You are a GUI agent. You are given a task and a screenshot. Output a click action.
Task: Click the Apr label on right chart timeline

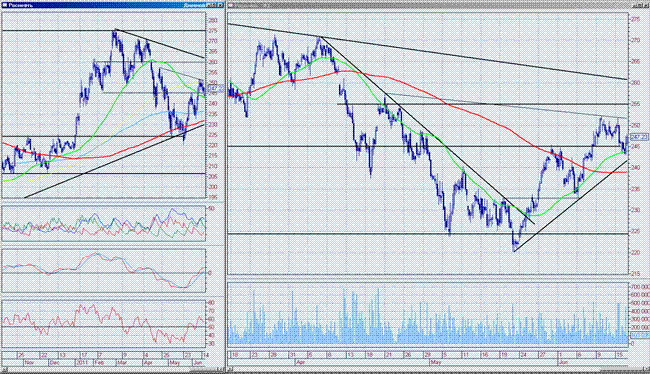click(300, 362)
